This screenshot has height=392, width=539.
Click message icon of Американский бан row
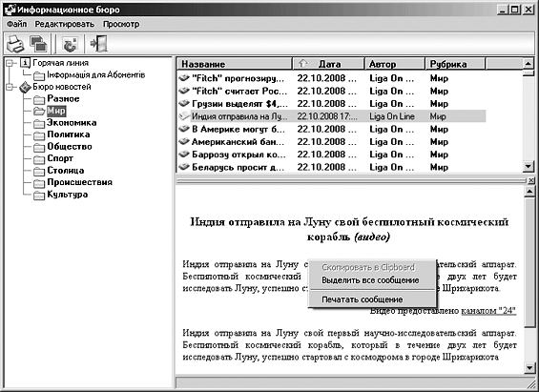(184, 142)
